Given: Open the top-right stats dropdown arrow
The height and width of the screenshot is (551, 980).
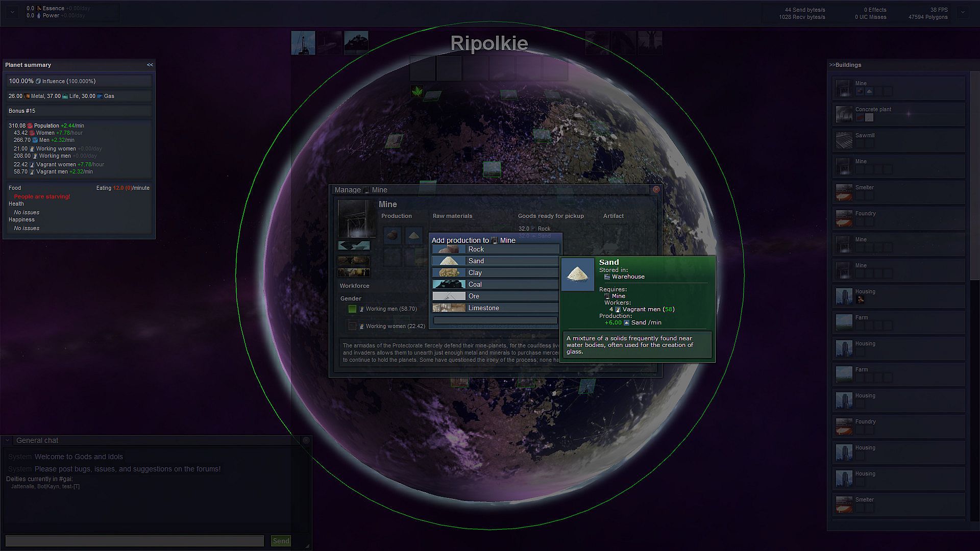Looking at the screenshot, I should [x=962, y=12].
